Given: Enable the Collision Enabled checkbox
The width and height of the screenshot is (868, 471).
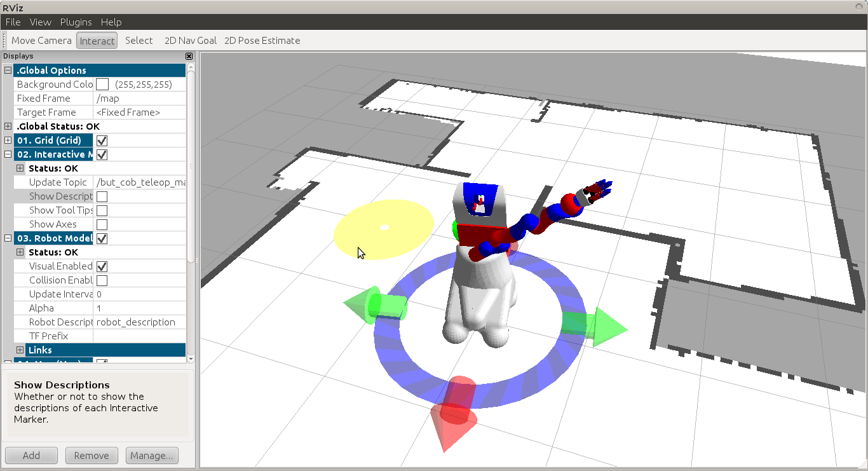Looking at the screenshot, I should (102, 280).
